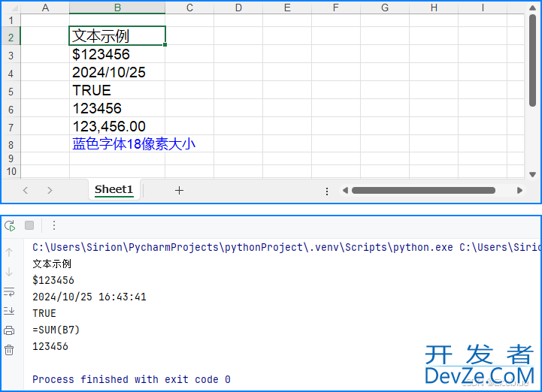Screen dimensions: 542x392
Task: Toggle soft-wrap icon in console sidebar
Action: 9,292
